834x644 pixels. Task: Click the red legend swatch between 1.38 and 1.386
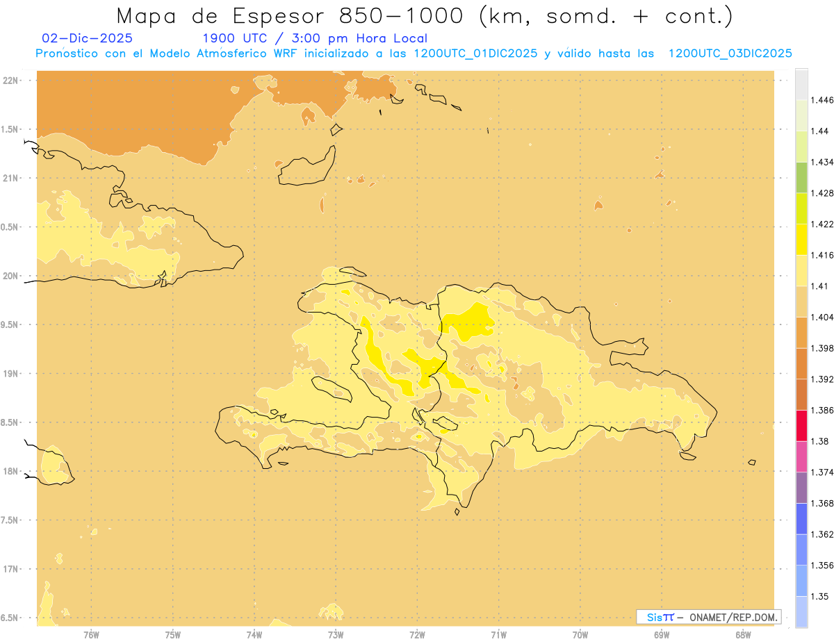coord(801,426)
